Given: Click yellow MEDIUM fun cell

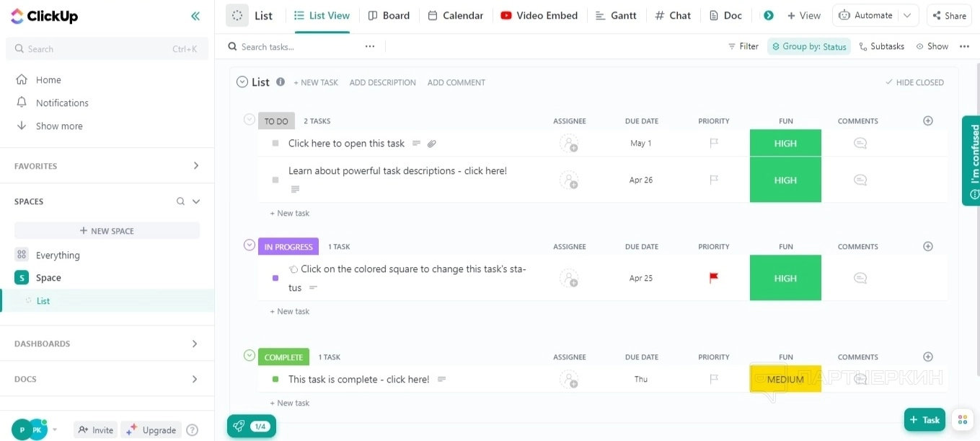Looking at the screenshot, I should [x=785, y=379].
